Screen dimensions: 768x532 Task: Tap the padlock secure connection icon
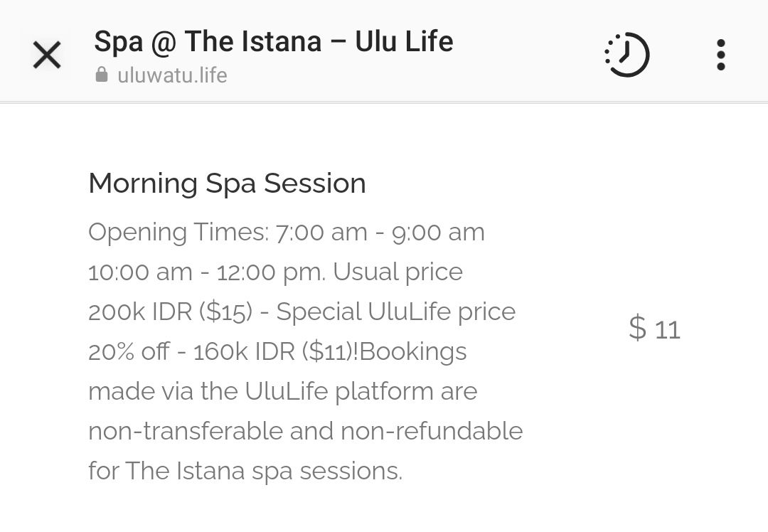[x=102, y=75]
